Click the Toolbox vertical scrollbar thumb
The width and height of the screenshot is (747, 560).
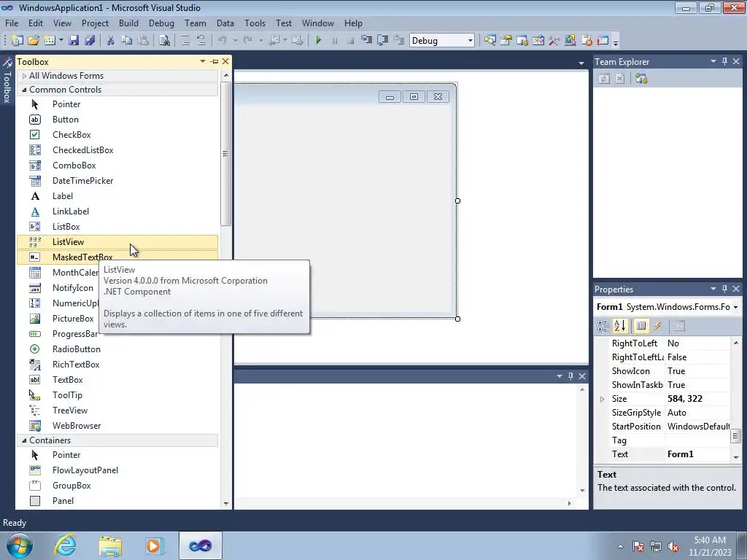tap(226, 153)
